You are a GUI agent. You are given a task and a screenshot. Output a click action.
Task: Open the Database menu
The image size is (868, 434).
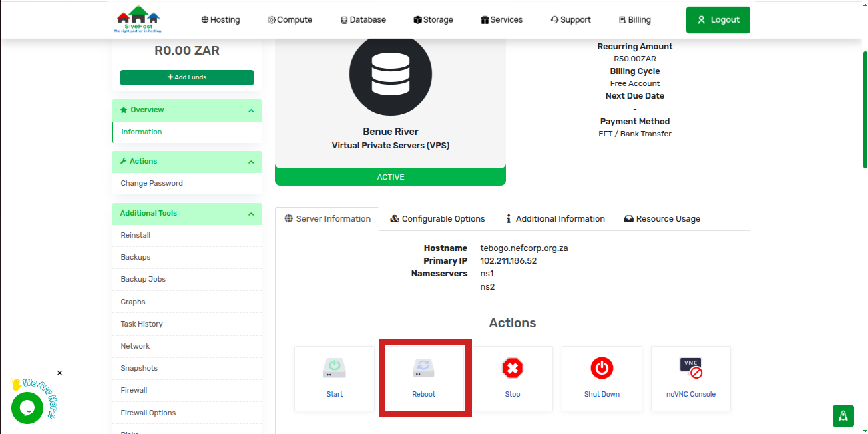[x=363, y=20]
